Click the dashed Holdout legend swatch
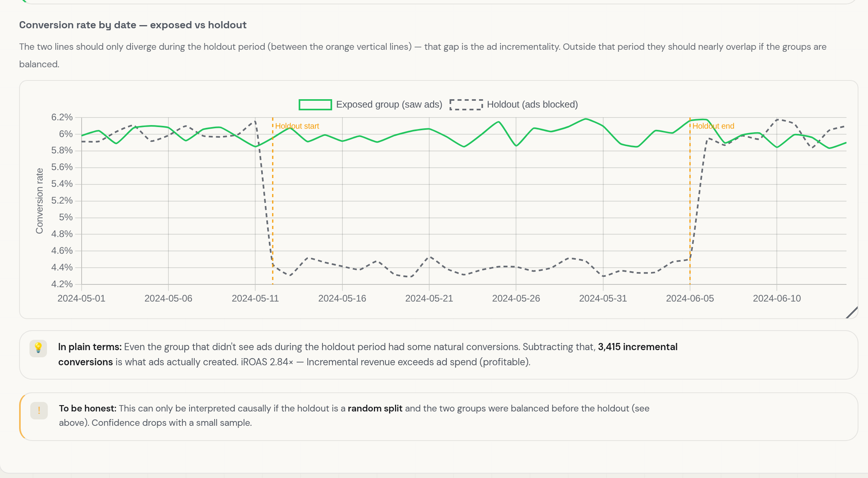 tap(466, 105)
